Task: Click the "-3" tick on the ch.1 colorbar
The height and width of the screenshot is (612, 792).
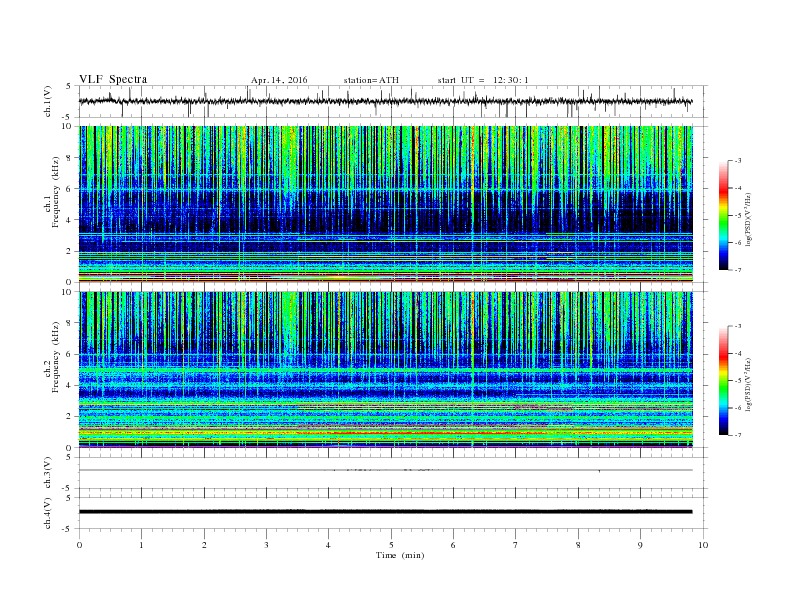Action: (x=738, y=161)
